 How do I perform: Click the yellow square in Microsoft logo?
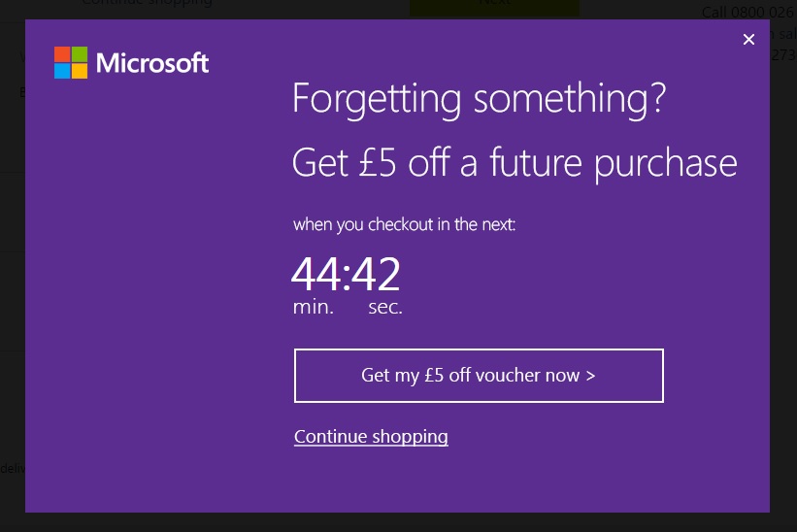pos(80,71)
